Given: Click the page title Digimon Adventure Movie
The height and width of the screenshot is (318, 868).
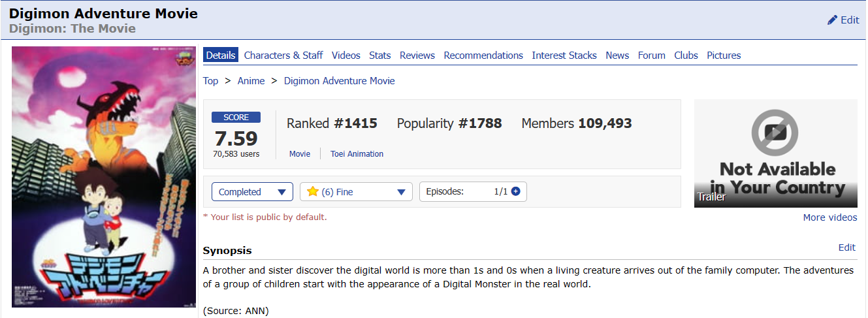Looking at the screenshot, I should pyautogui.click(x=103, y=13).
